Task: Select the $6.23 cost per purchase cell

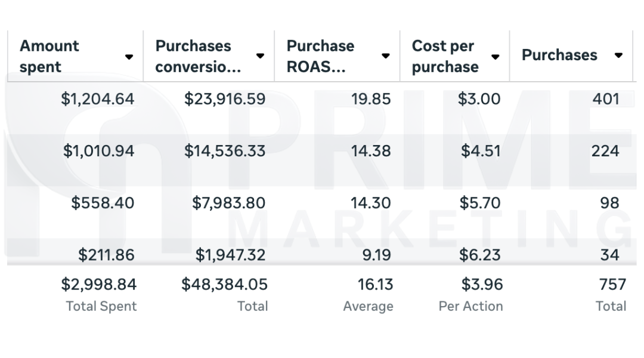Action: 480,255
